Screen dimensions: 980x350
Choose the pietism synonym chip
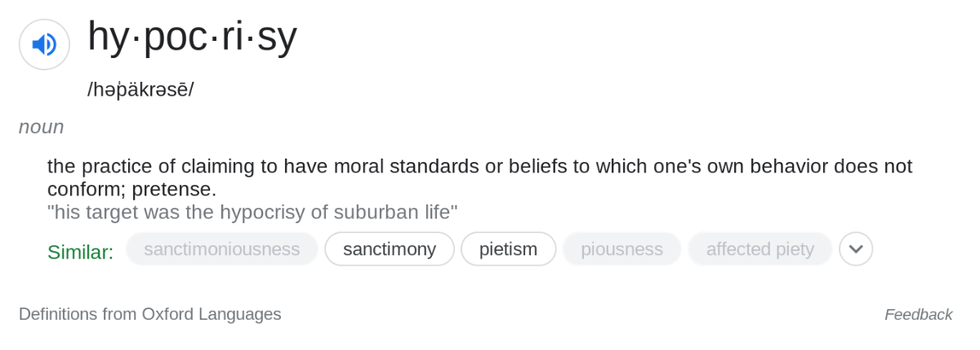[508, 249]
